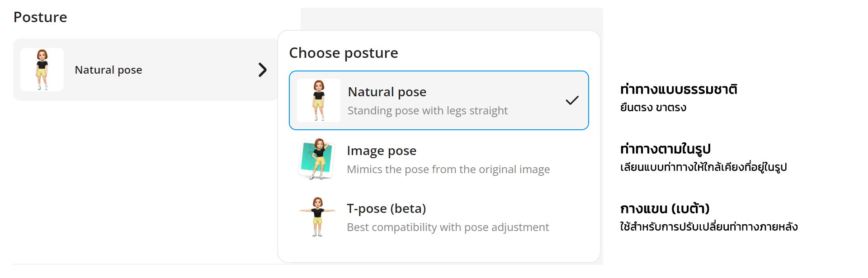Click the Thai label 'ท่าทางแบบธรรมชาติ'
868x278 pixels.
679,90
